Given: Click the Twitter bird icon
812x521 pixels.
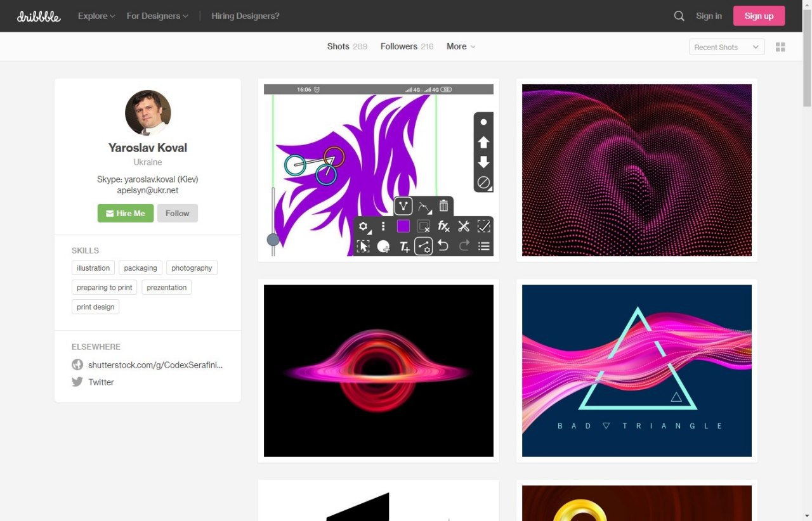Looking at the screenshot, I should click(77, 382).
